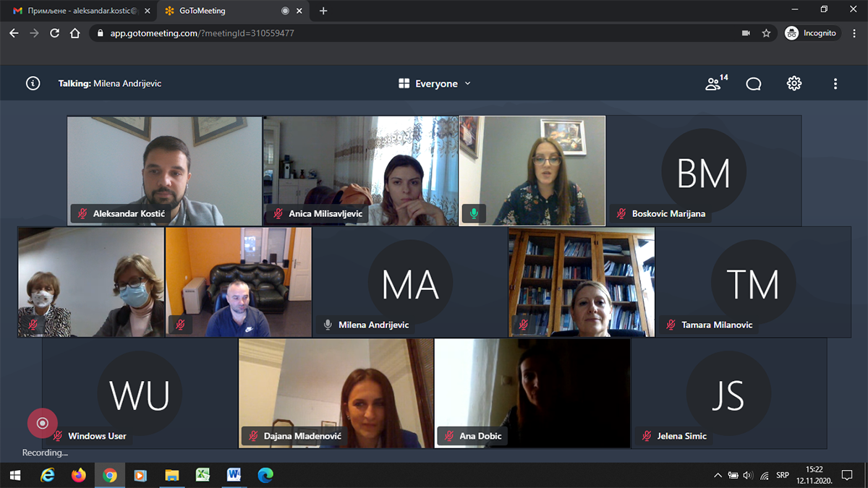Click muted mic on the black sofa tile
Screen dimensions: 868x488
(180, 325)
